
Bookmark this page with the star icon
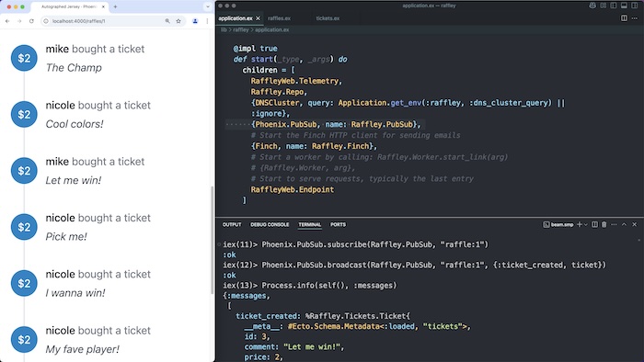[178, 21]
